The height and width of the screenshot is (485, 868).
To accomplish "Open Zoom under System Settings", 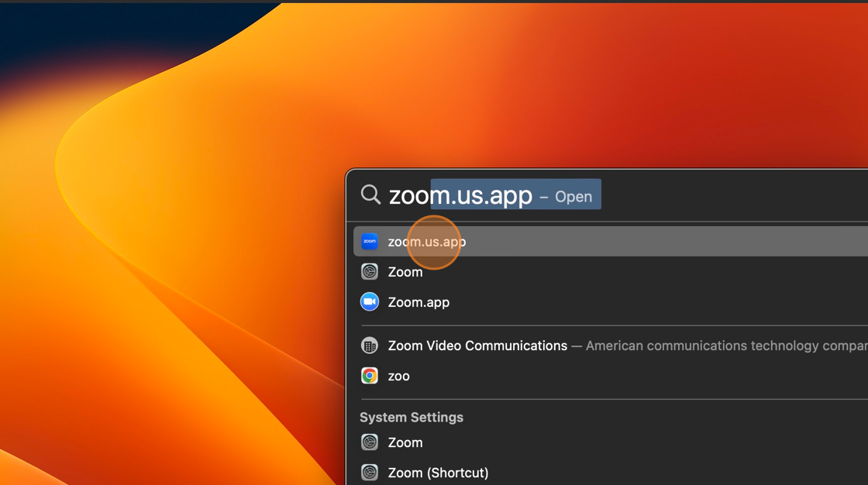I will [x=611, y=442].
